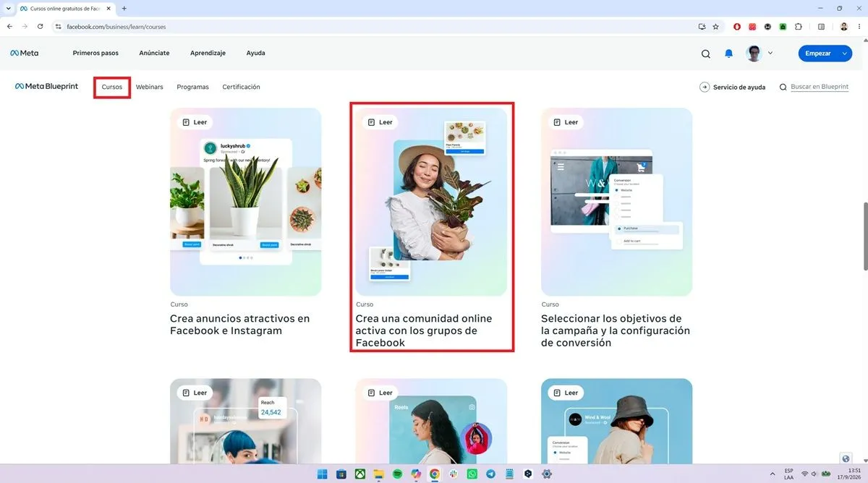The width and height of the screenshot is (868, 483).
Task: Select the Cursos tab
Action: [112, 87]
